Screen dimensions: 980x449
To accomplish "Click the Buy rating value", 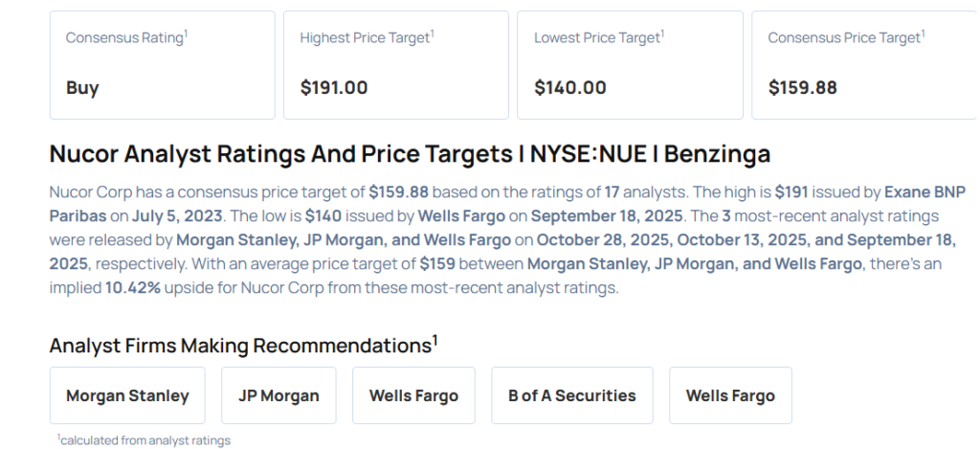I will [82, 88].
